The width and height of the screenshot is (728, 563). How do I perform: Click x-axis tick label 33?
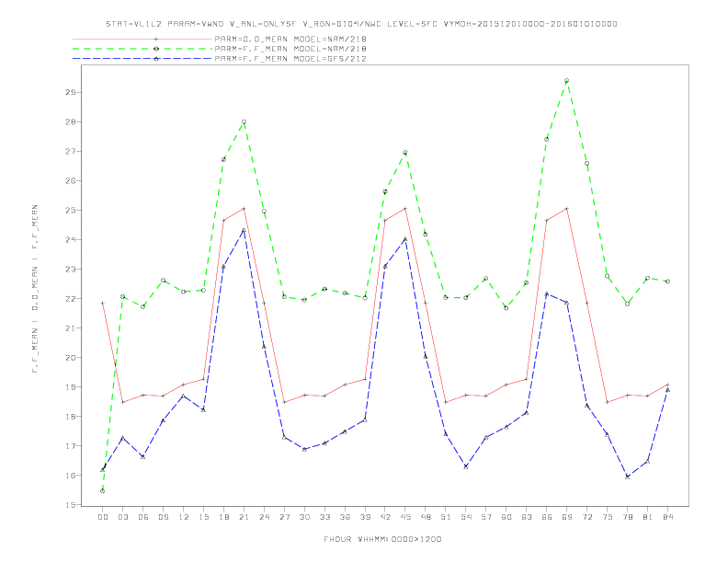click(324, 517)
